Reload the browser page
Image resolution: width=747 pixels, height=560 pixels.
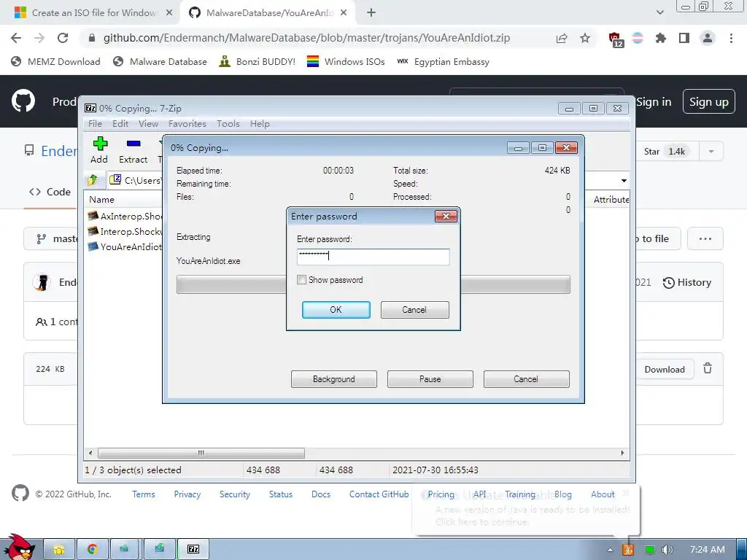coord(63,38)
